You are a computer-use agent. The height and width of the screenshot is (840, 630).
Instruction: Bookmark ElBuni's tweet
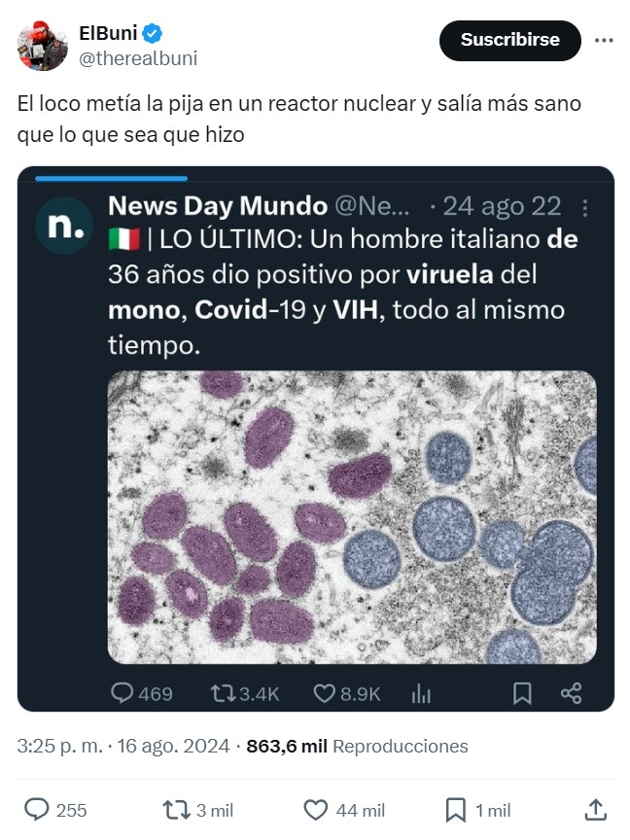454,809
